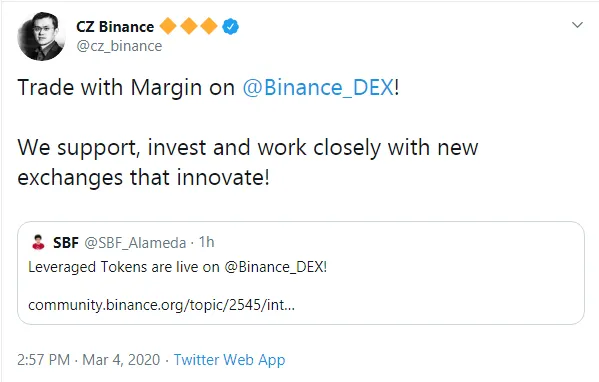The height and width of the screenshot is (382, 599).
Task: Click CZ Binance profile avatar photo
Action: click(41, 36)
